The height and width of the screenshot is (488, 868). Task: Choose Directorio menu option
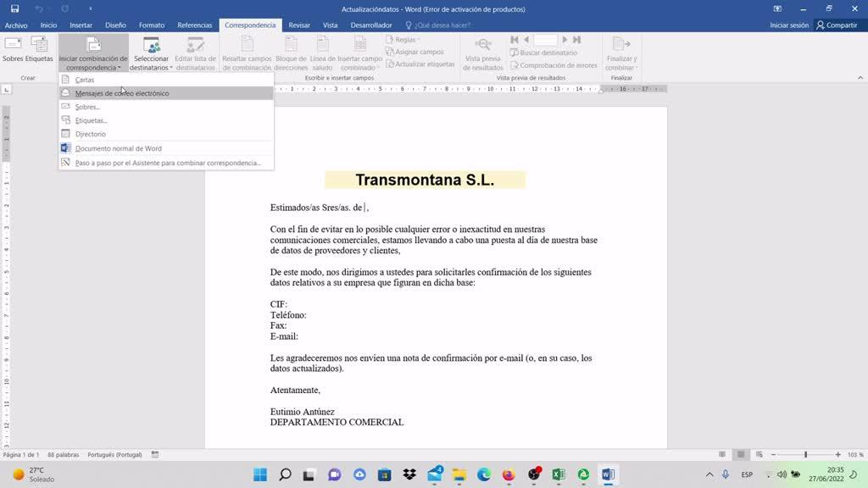(166, 134)
